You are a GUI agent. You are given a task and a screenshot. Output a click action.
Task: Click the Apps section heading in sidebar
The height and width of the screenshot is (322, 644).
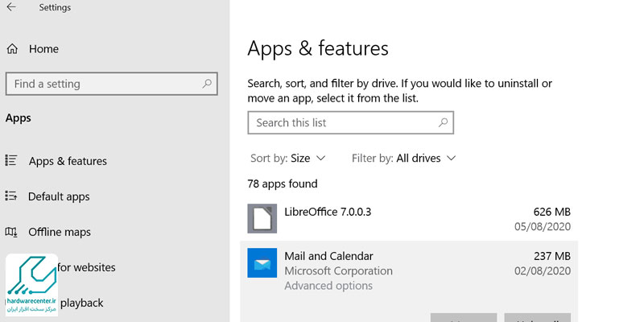[18, 118]
